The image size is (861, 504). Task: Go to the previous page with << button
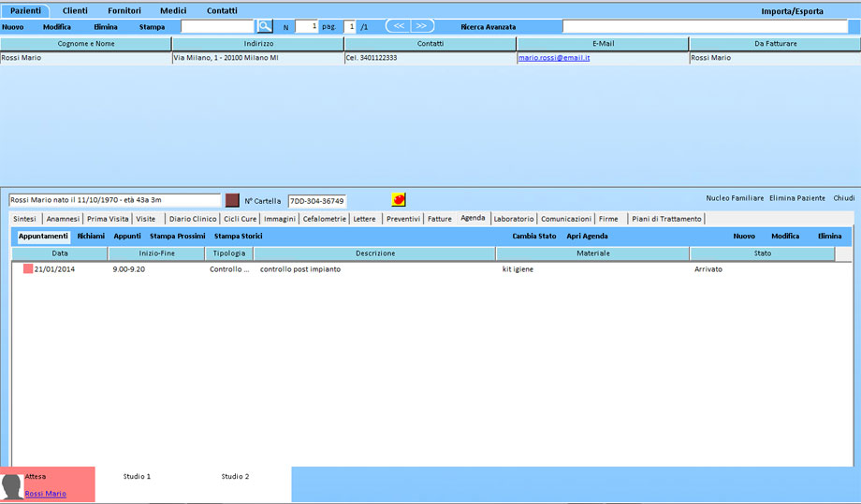tap(399, 26)
